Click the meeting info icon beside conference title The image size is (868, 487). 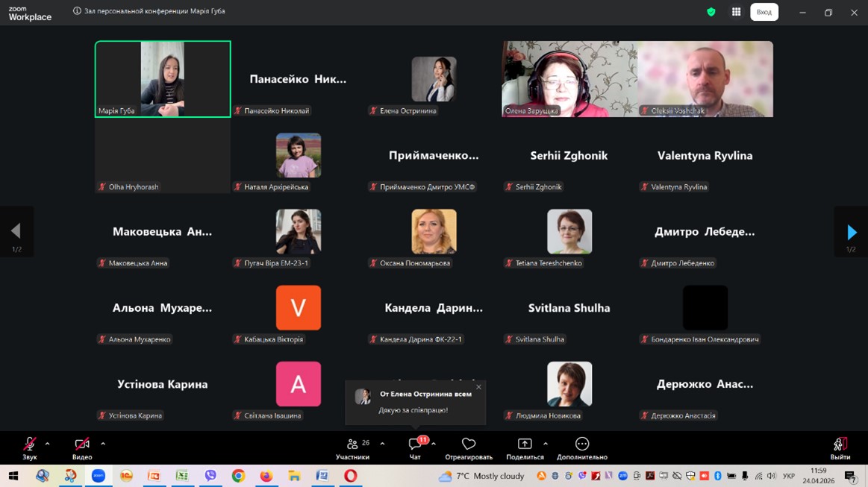tap(77, 11)
